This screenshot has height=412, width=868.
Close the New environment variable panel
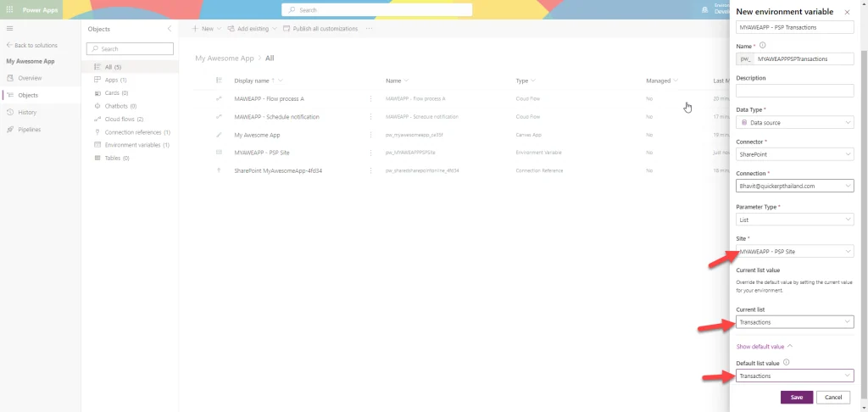pyautogui.click(x=847, y=12)
